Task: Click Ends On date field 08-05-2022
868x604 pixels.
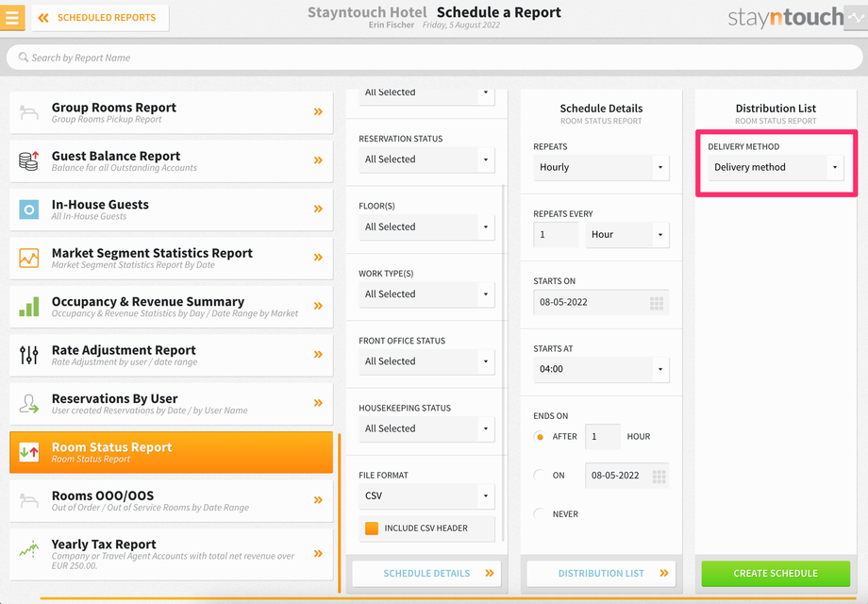Action: 626,476
